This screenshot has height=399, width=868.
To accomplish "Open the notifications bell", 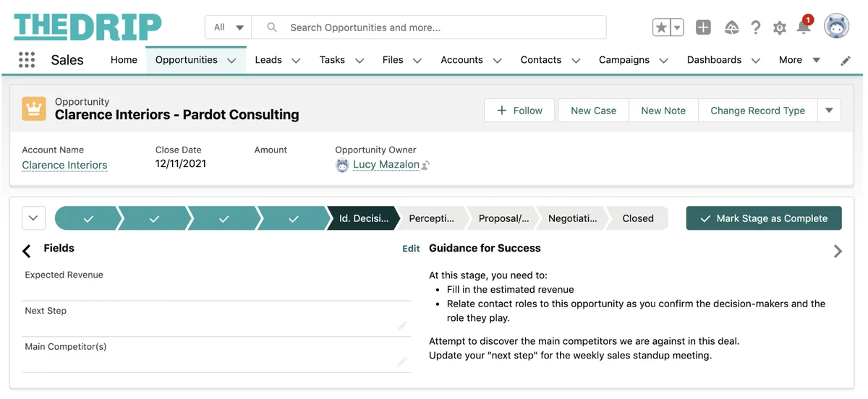I will 804,27.
